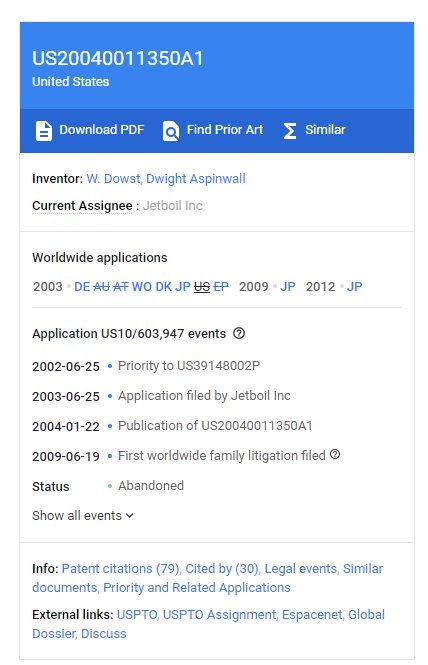428x665 pixels.
Task: Expand Show all events chevron
Action: pos(130,516)
